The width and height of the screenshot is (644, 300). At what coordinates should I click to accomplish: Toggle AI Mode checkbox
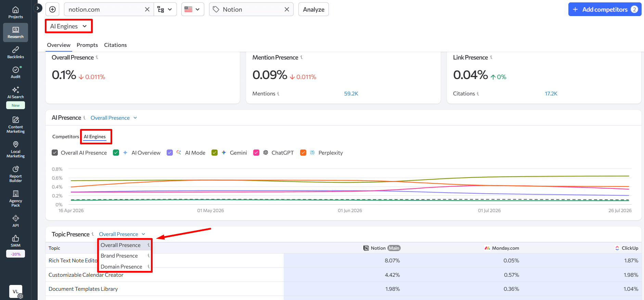170,153
